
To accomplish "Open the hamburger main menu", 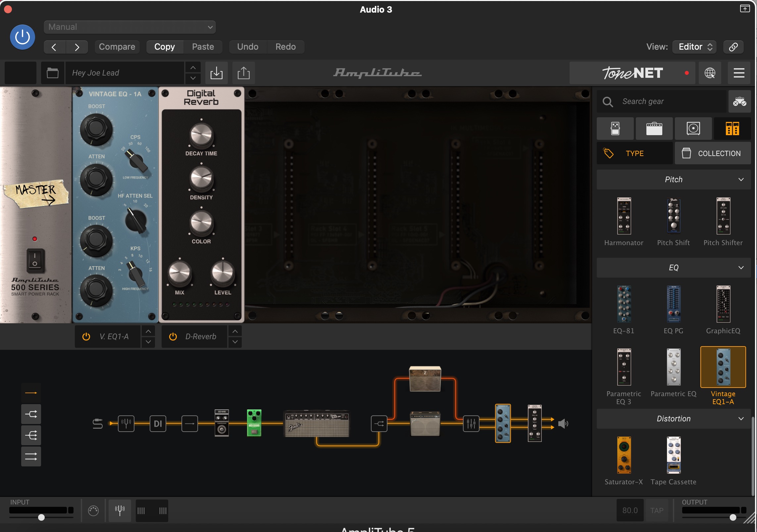I will (739, 73).
